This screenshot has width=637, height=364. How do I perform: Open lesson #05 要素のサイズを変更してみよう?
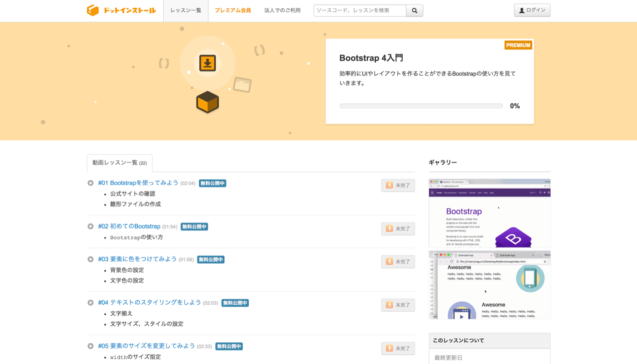pyautogui.click(x=147, y=346)
